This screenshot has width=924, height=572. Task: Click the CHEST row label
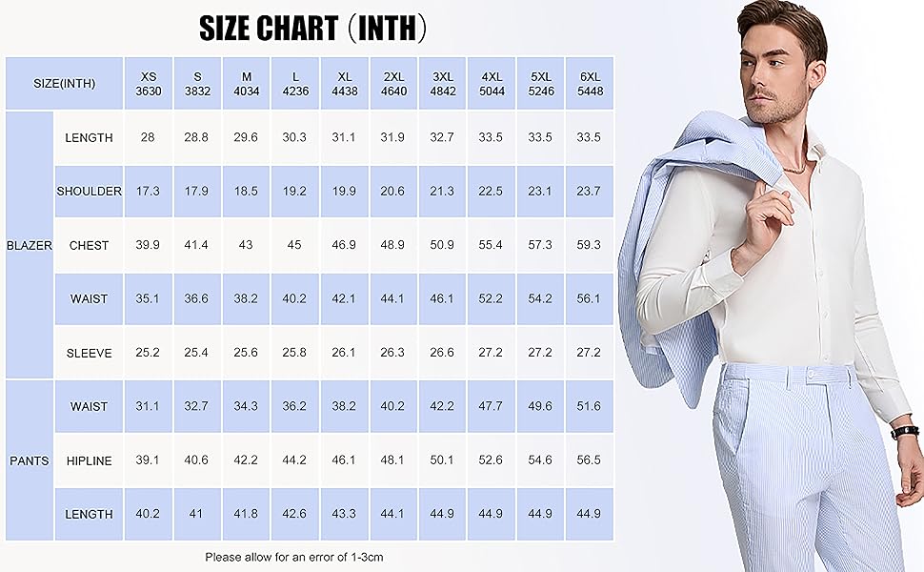pos(90,245)
